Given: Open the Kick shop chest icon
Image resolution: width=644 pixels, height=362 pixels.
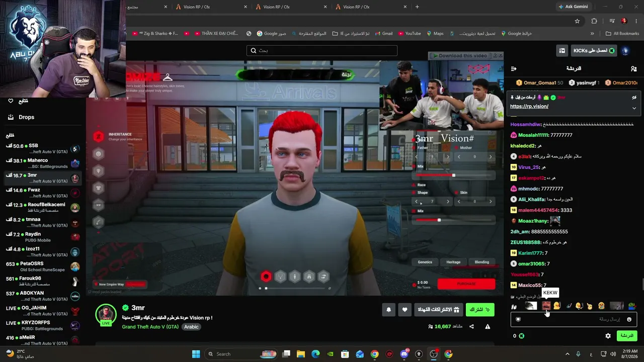Looking at the screenshot, I should pos(562,51).
